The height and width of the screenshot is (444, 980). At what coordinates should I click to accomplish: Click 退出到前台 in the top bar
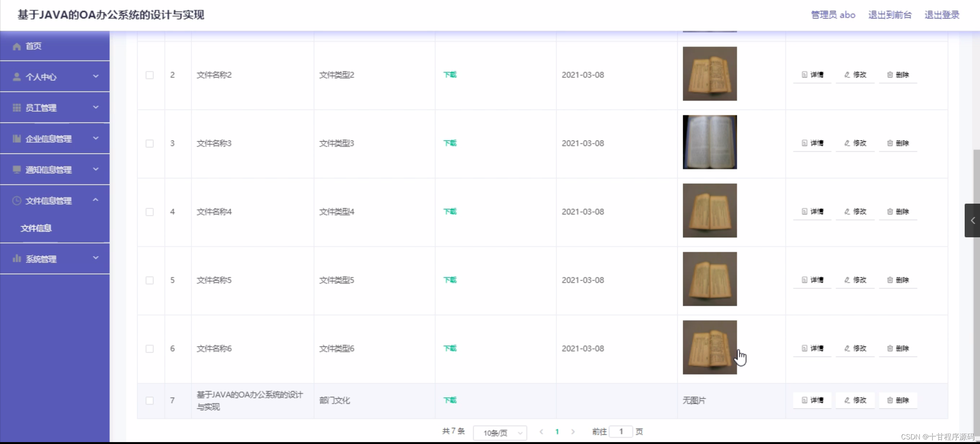(890, 15)
